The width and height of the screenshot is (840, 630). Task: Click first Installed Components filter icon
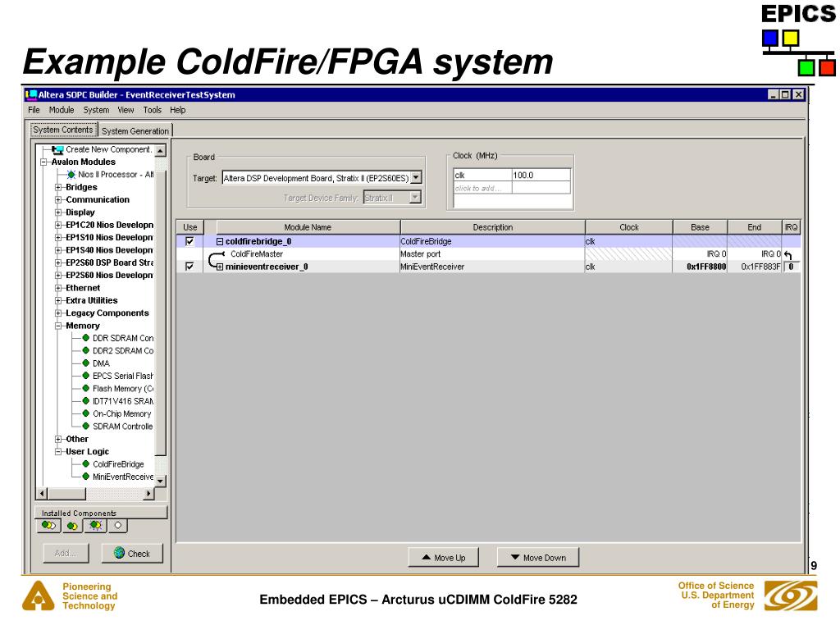[x=48, y=526]
